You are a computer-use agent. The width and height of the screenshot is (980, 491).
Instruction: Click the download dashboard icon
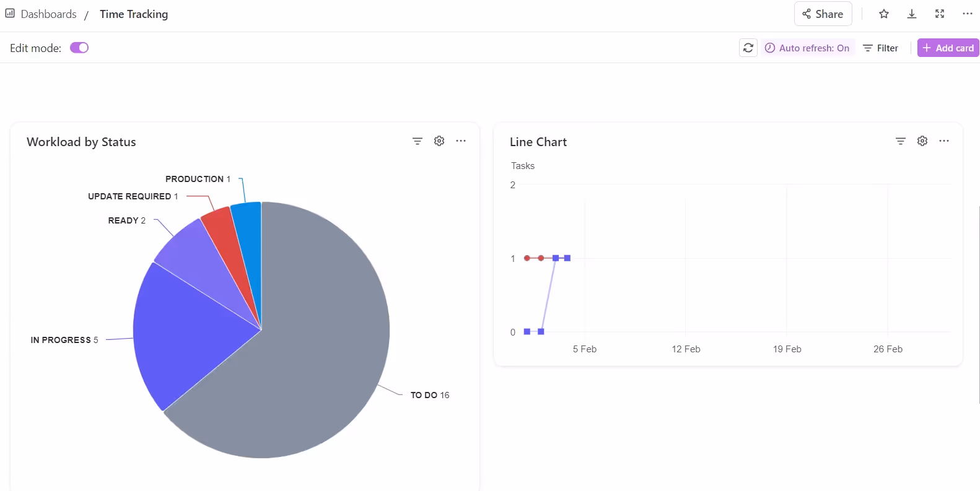coord(911,14)
